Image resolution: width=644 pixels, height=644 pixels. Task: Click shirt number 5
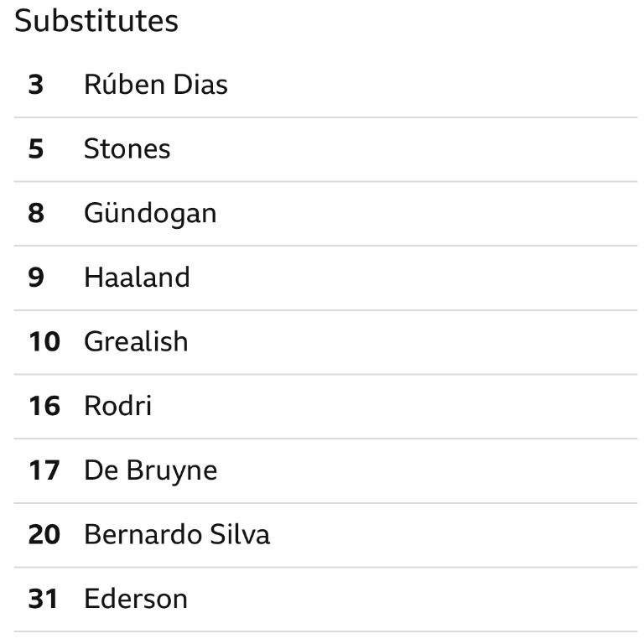point(36,148)
